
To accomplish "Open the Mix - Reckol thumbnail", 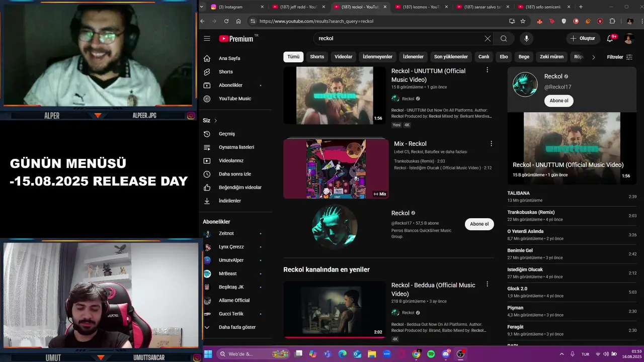I will [336, 169].
